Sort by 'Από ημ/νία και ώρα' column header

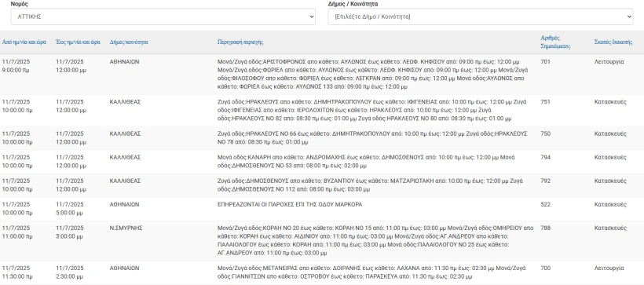(x=24, y=42)
